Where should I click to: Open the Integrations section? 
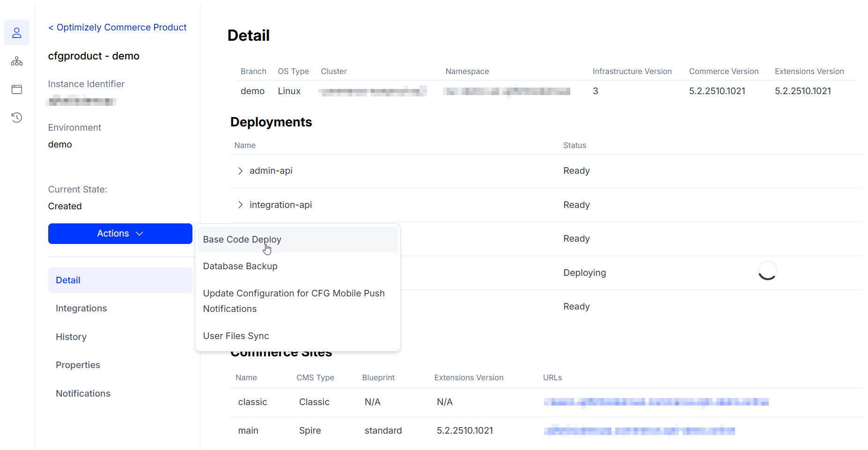[x=81, y=309]
